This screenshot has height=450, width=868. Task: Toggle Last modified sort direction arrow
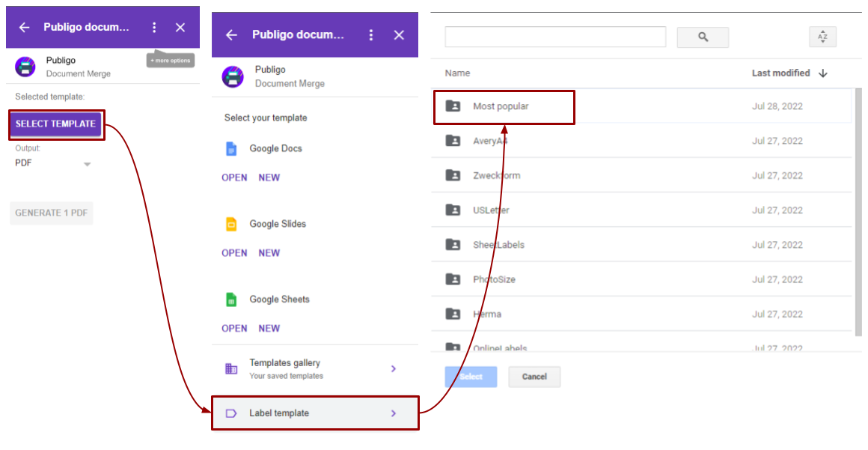point(822,73)
